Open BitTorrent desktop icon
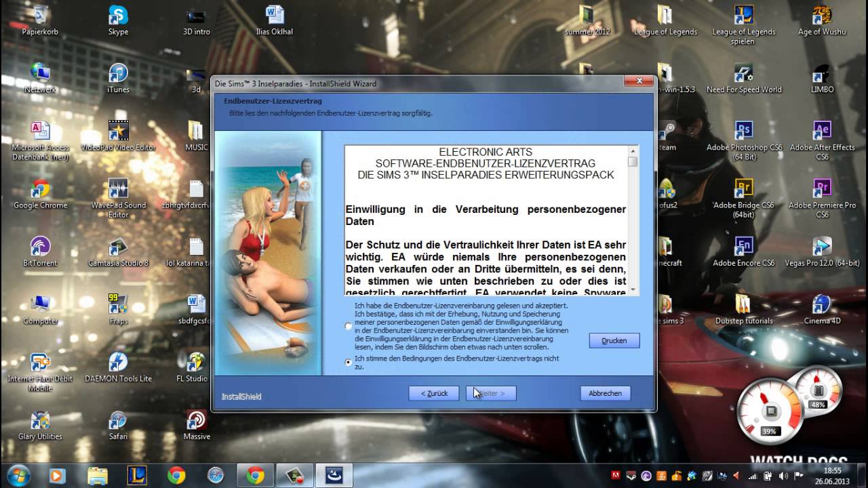868x488 pixels. (x=40, y=251)
